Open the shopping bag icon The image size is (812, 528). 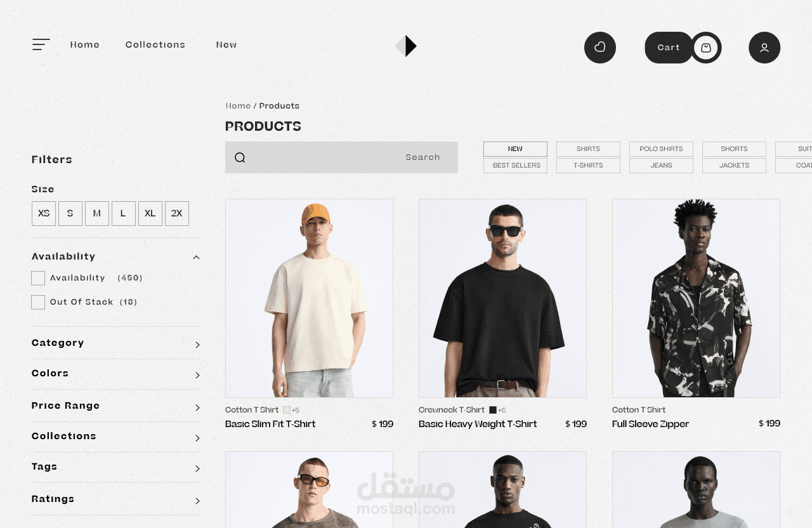(x=706, y=48)
